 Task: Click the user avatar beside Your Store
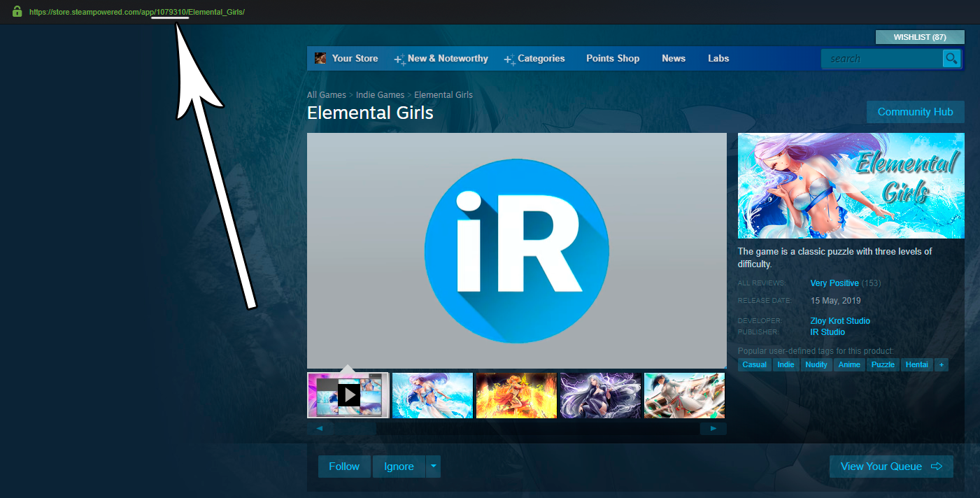tap(320, 59)
